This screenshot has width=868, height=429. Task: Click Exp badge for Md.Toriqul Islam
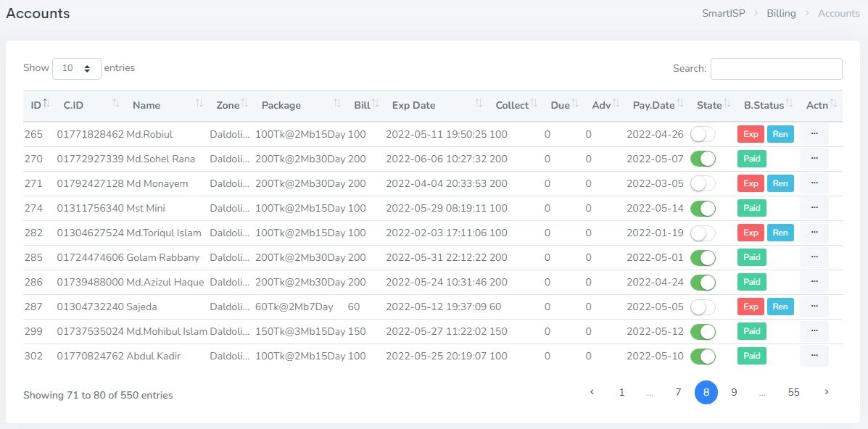pos(751,233)
